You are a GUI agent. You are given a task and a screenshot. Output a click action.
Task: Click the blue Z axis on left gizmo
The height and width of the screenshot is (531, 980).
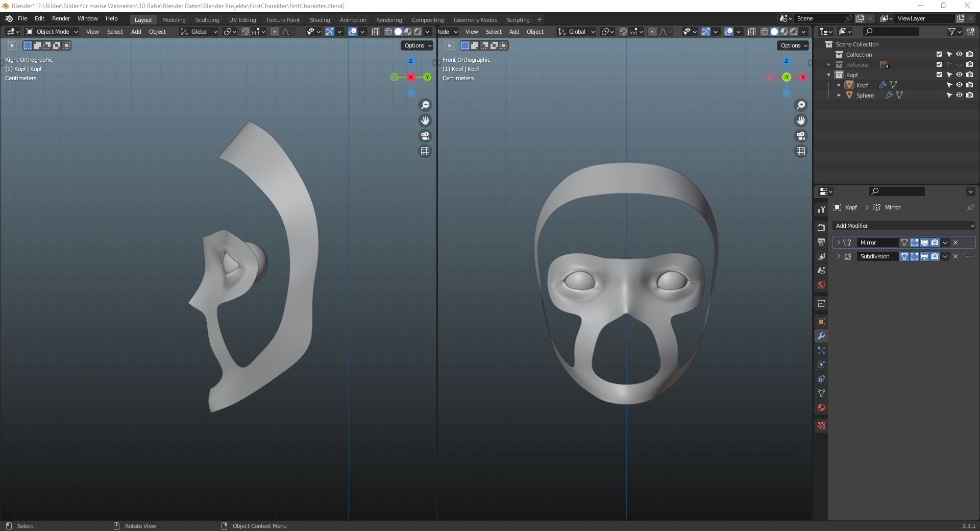(x=411, y=61)
